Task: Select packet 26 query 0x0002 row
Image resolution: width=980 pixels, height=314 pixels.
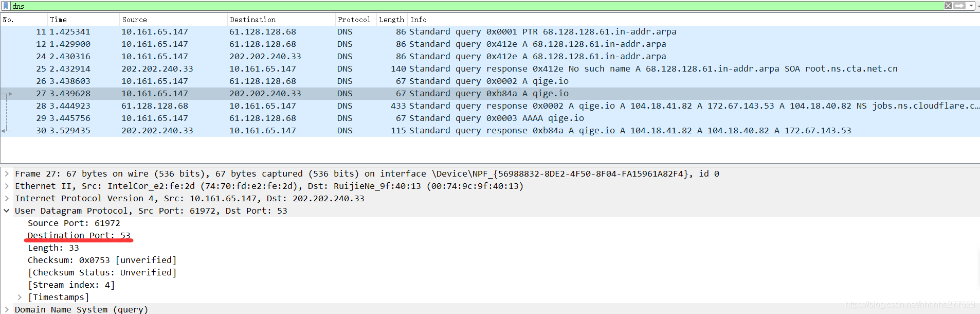Action: point(490,81)
